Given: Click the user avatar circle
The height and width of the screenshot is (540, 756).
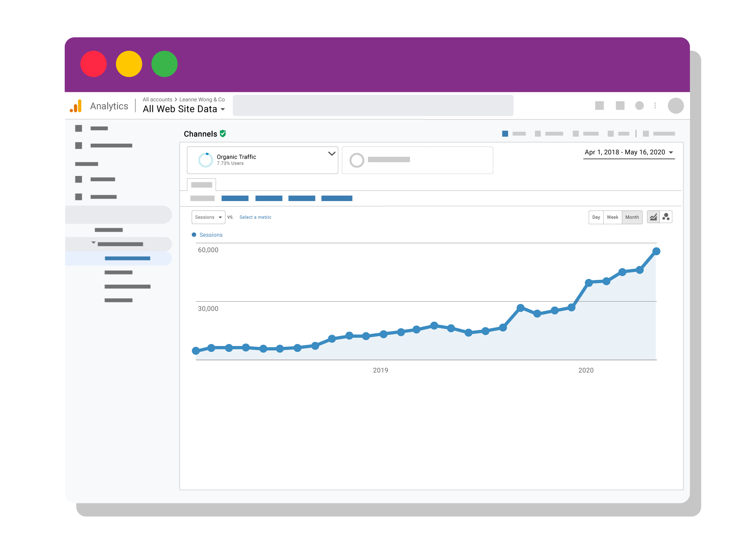Looking at the screenshot, I should (x=675, y=106).
